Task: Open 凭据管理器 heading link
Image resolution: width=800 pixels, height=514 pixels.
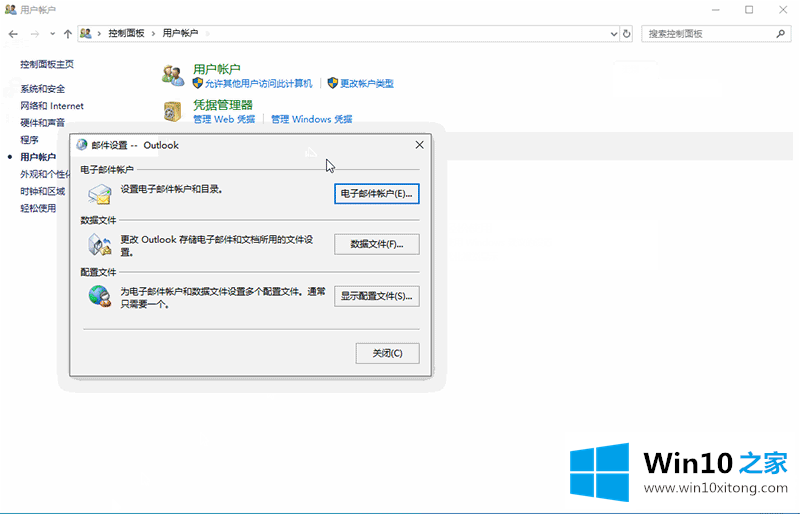Action: 222,105
